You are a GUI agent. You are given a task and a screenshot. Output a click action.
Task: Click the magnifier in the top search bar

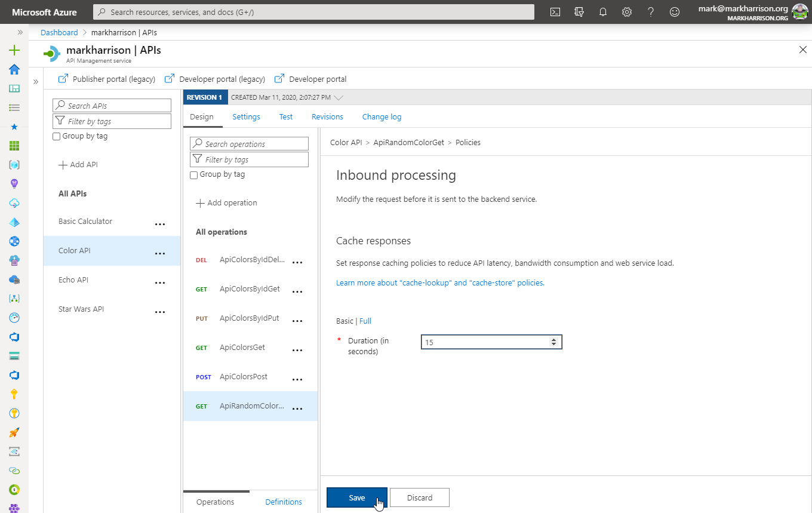point(102,12)
